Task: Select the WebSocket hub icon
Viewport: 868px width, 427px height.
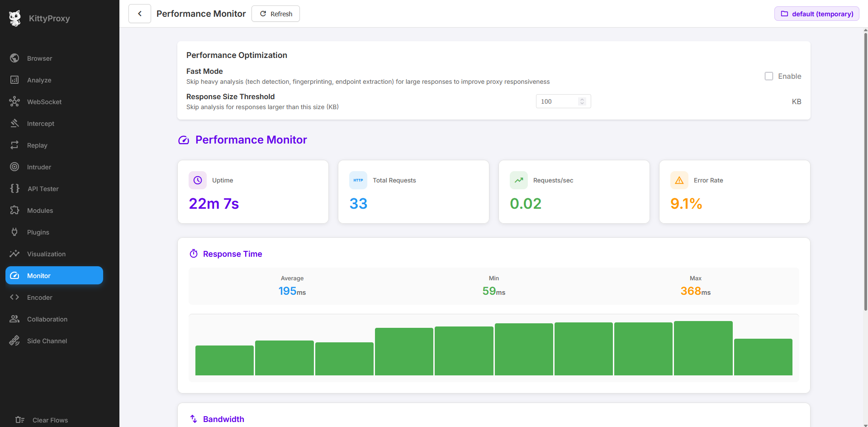Action: (14, 101)
